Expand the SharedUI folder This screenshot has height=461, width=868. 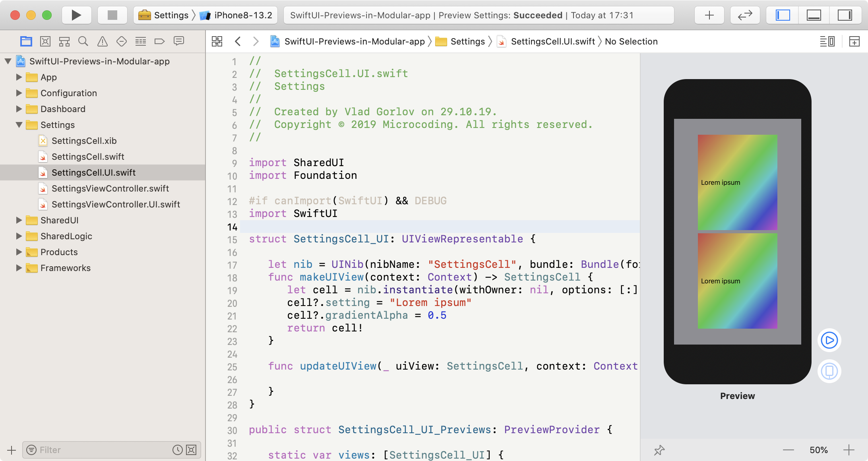(19, 220)
